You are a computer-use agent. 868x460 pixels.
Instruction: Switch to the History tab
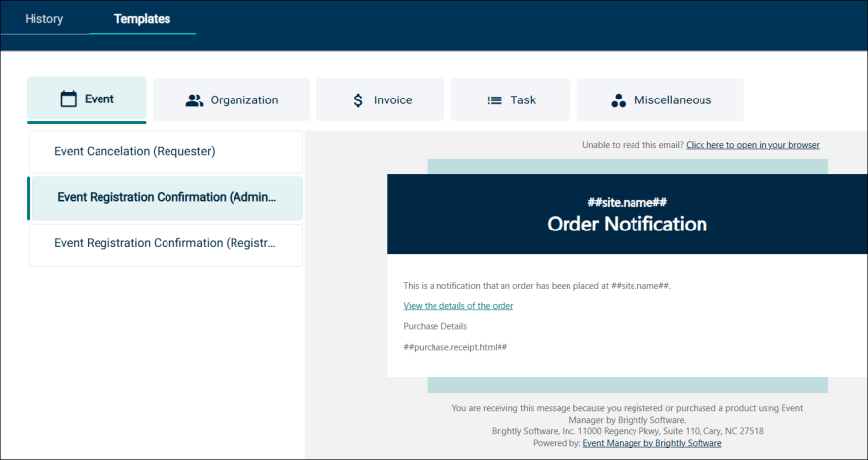pyautogui.click(x=44, y=19)
